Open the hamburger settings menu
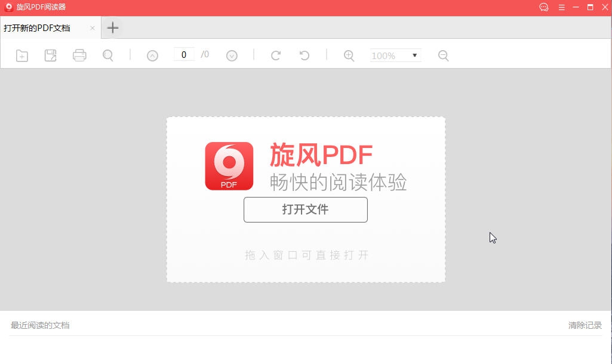 click(562, 8)
